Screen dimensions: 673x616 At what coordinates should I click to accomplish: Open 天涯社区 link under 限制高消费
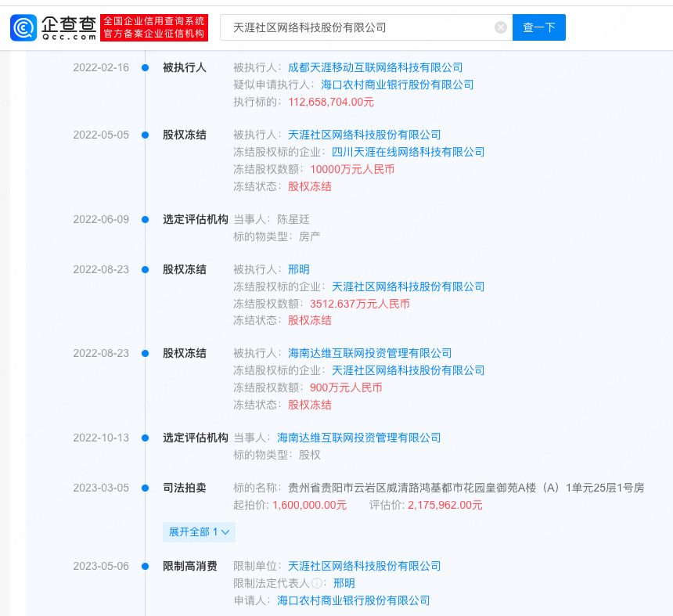[364, 566]
